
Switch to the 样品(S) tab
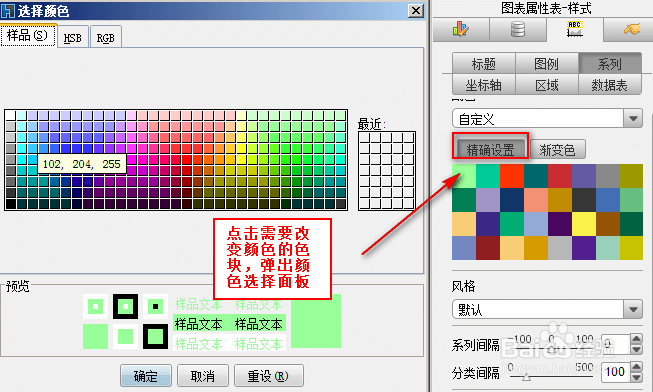coord(28,35)
